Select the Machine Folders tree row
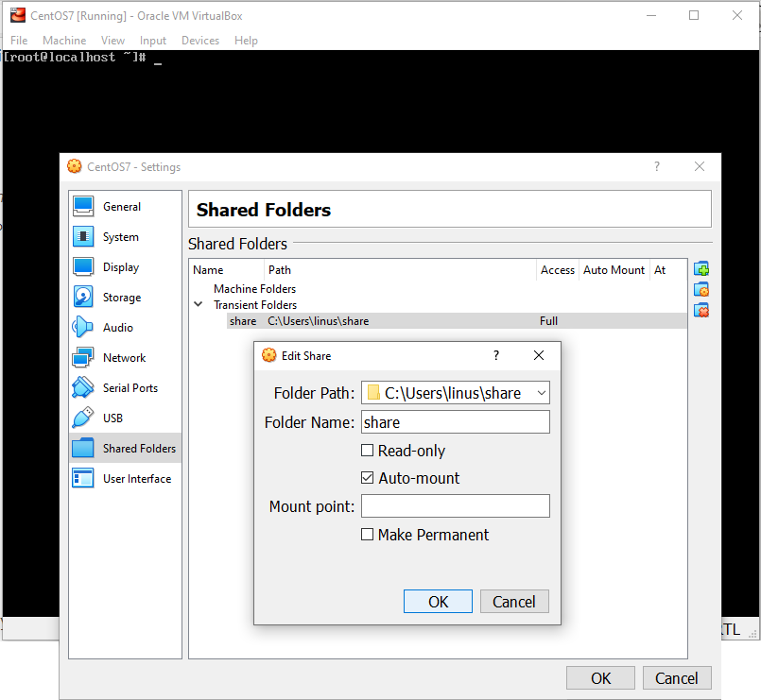 (255, 289)
